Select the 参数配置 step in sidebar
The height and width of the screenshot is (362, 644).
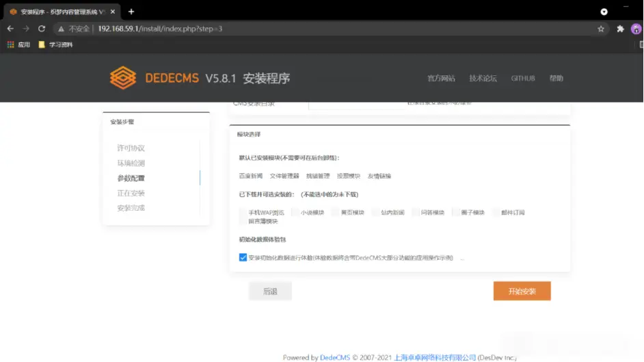(x=131, y=178)
